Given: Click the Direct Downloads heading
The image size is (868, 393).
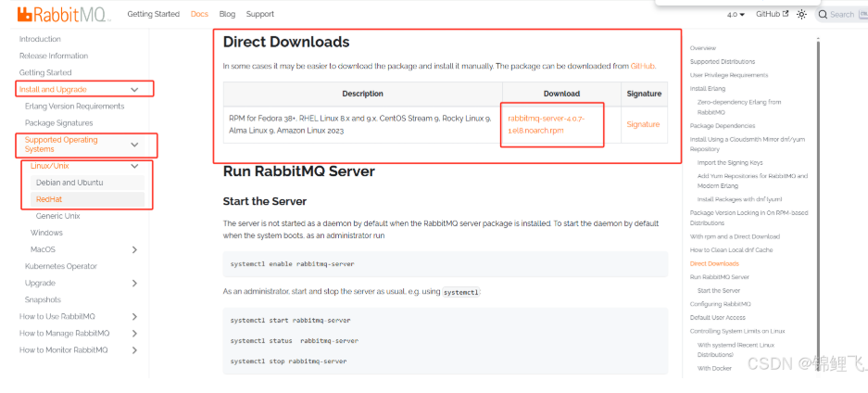Looking at the screenshot, I should coord(286,42).
